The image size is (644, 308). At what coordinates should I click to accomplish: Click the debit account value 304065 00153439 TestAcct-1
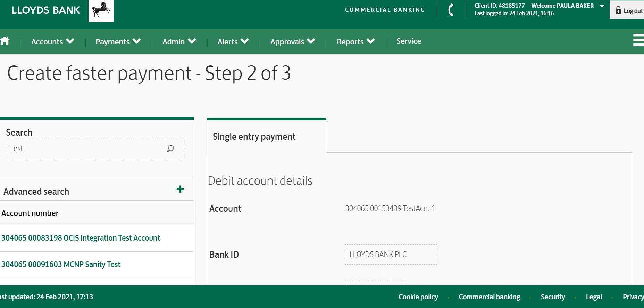click(390, 208)
